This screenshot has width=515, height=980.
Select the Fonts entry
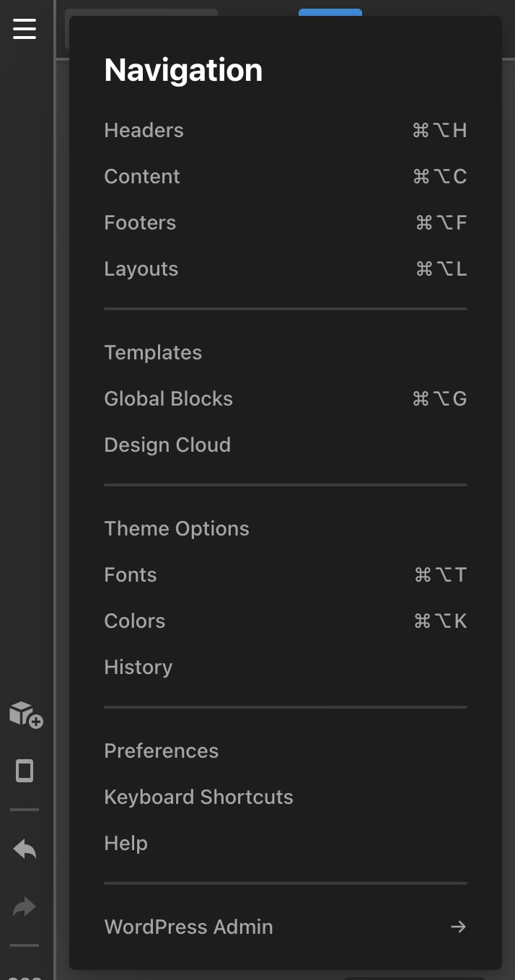tap(286, 575)
